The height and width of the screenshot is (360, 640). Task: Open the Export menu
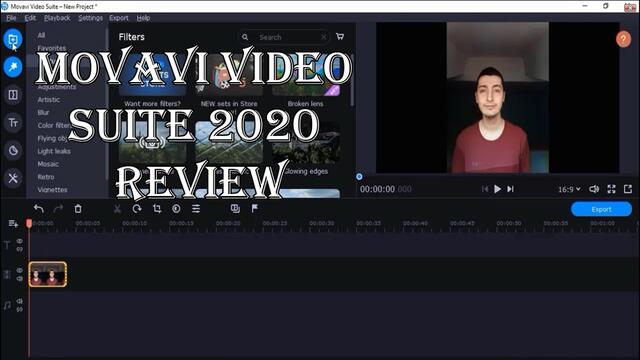[119, 18]
